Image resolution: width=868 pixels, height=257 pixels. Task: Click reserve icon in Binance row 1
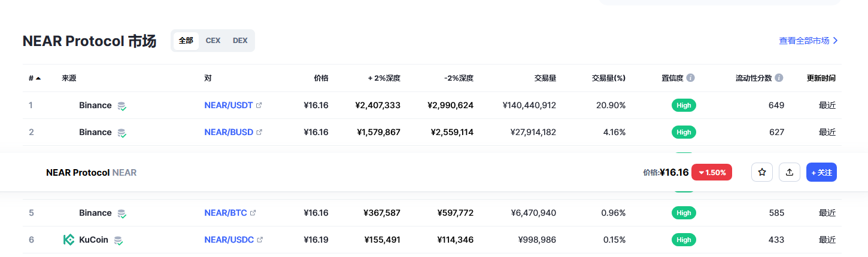[122, 106]
